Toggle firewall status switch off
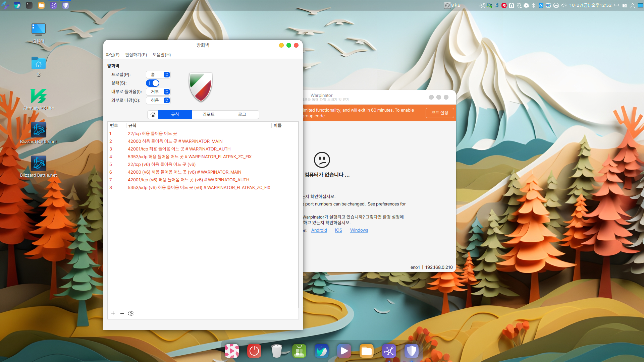The height and width of the screenshot is (362, 644). 153,83
